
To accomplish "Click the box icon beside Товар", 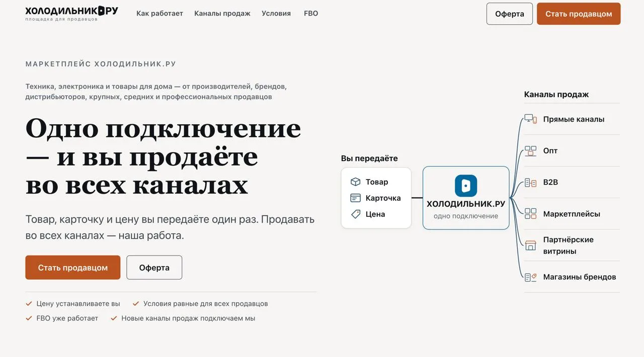I will [356, 182].
